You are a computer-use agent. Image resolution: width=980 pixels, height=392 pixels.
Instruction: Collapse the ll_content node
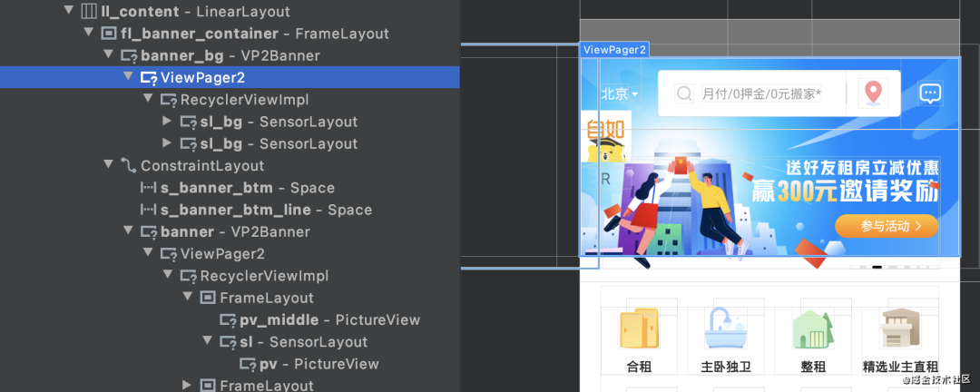point(69,11)
